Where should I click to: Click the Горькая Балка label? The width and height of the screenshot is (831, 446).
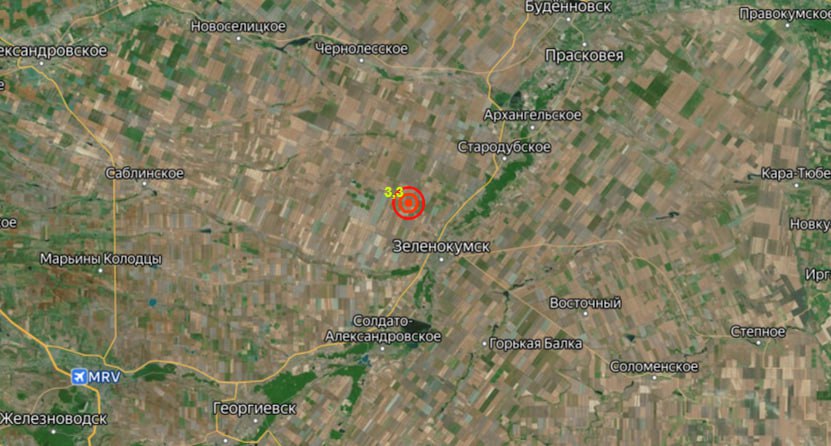pyautogui.click(x=535, y=344)
